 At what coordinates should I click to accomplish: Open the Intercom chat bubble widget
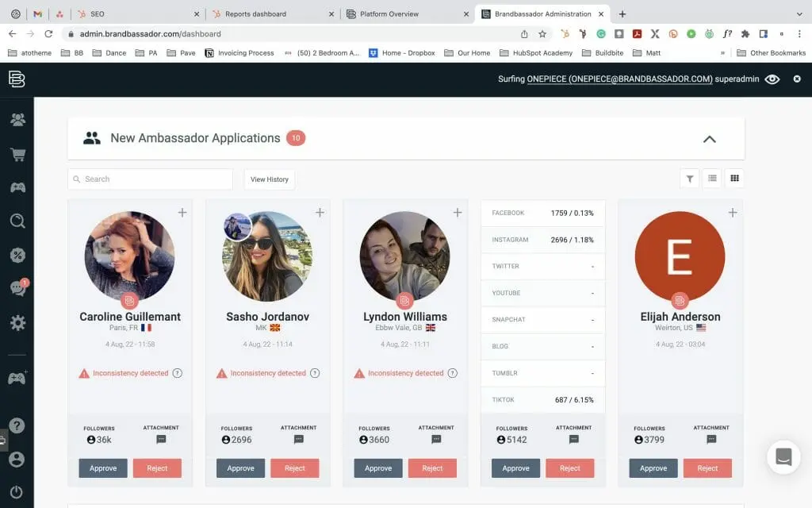pyautogui.click(x=783, y=456)
